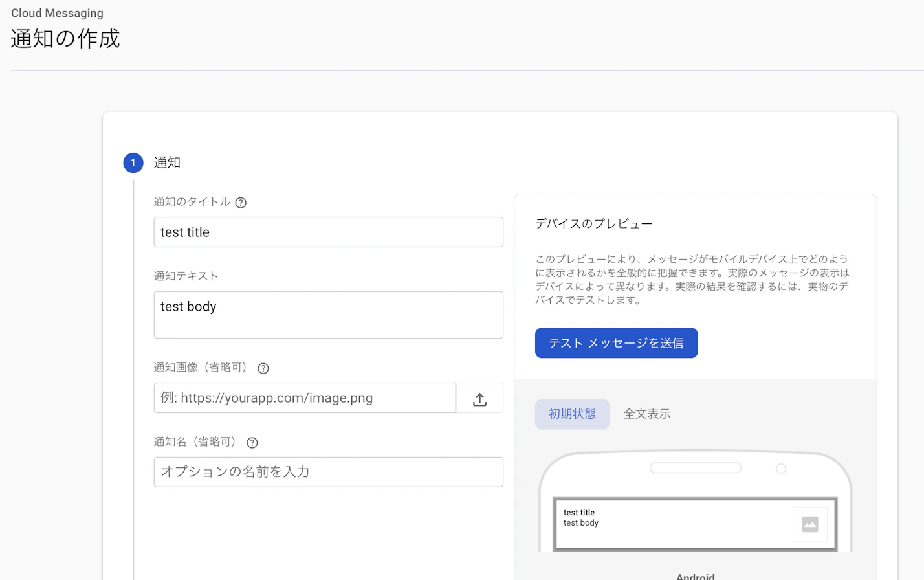Click help icon next to 通知画像（省略可）

(263, 368)
